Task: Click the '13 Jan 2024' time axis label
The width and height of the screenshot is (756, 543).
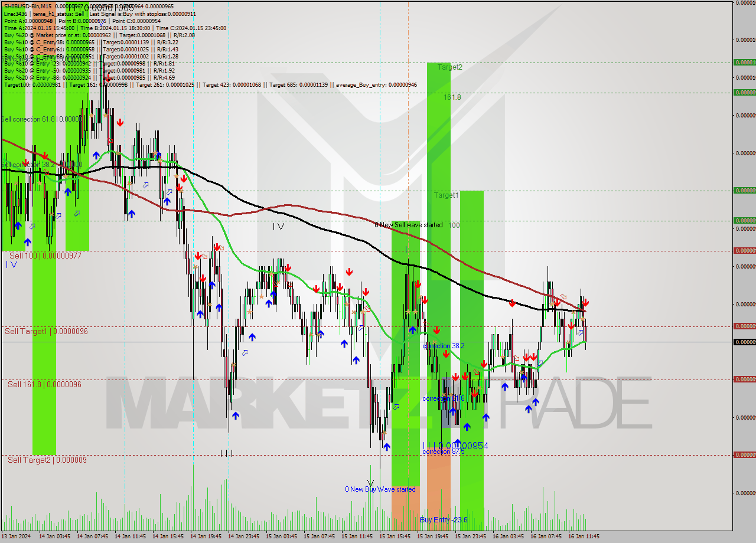Action: pos(17,537)
